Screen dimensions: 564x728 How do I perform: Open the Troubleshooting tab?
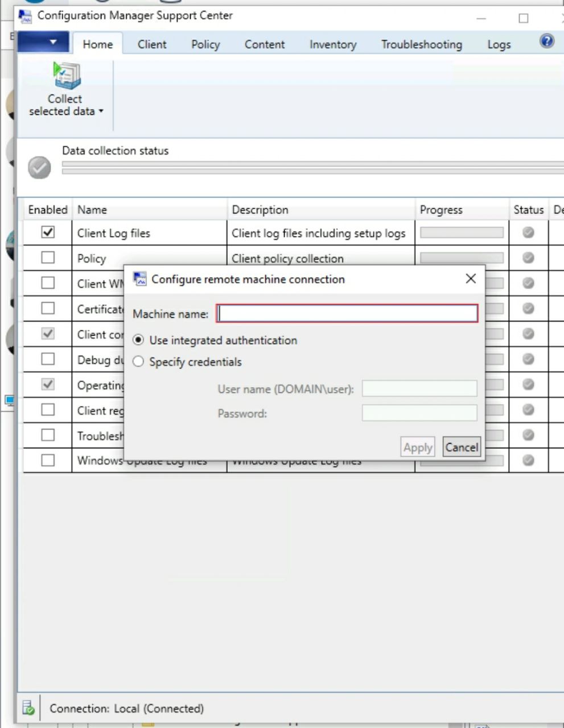click(x=422, y=44)
